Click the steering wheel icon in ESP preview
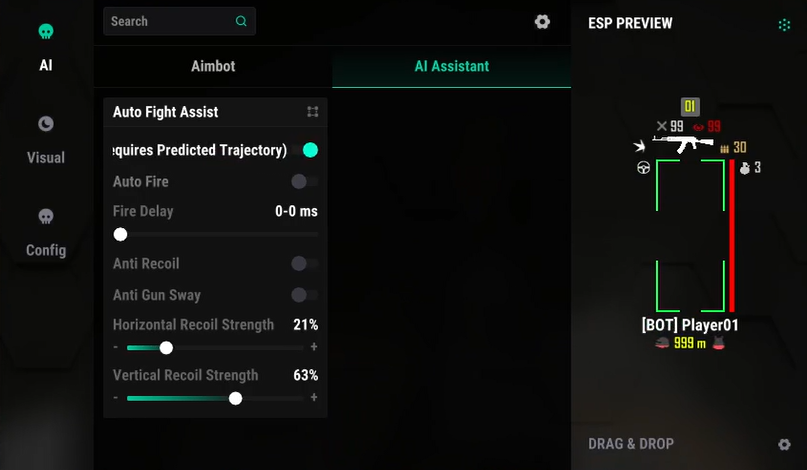Image resolution: width=807 pixels, height=470 pixels. coord(643,168)
